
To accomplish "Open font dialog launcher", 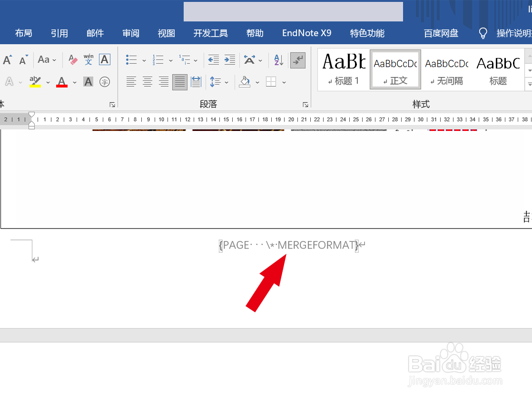I will [x=112, y=105].
